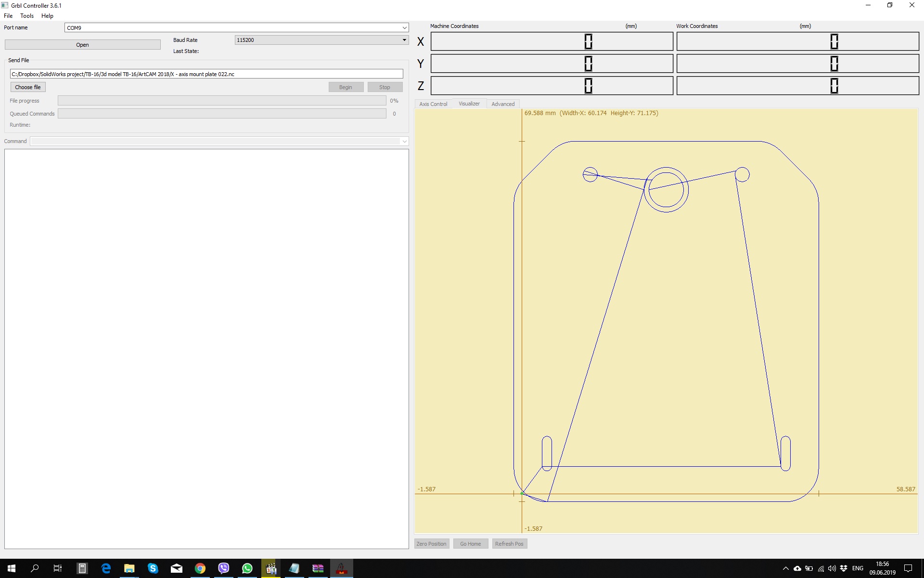Screen dimensions: 924x578
Task: Click the File progress bar
Action: pyautogui.click(x=222, y=101)
